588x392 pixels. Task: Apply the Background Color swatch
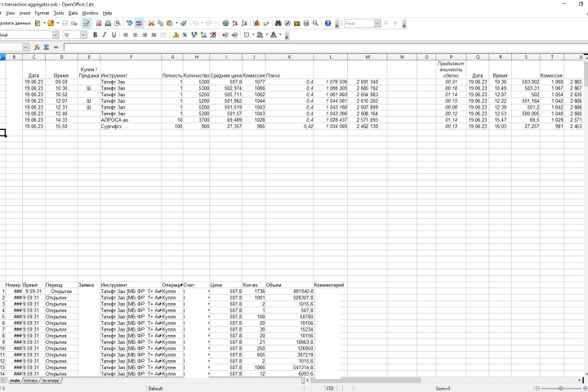(260, 35)
